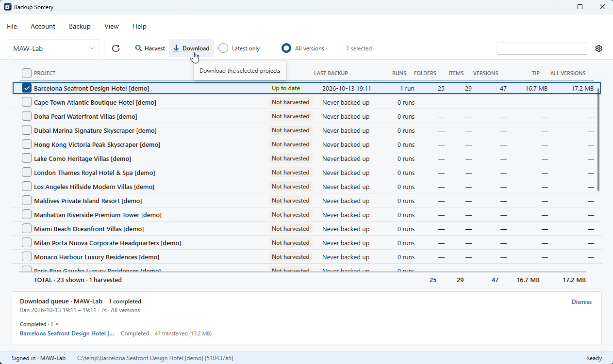The width and height of the screenshot is (613, 364).
Task: Check Doha Pearl Waterfront Villas checkbox
Action: (x=27, y=116)
